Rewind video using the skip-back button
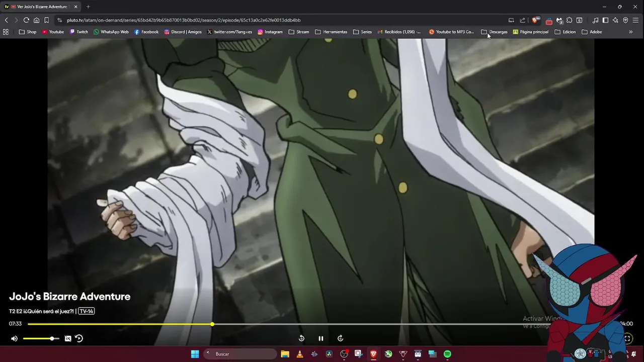644x362 pixels. tap(301, 338)
